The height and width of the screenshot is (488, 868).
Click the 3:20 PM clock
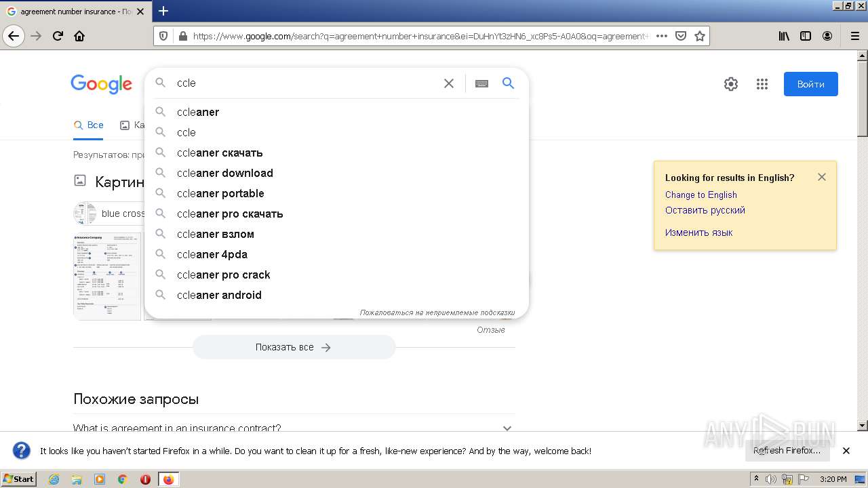click(833, 479)
